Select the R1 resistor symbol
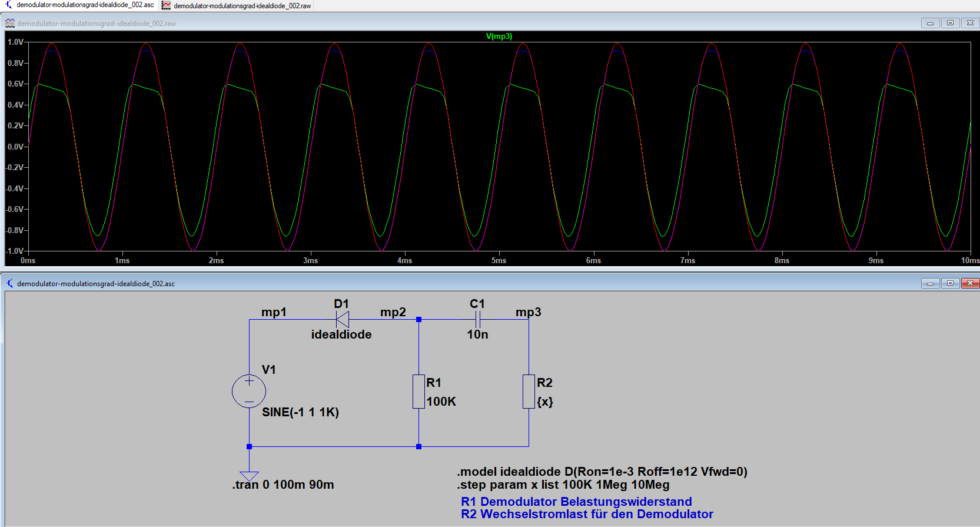Screen dimensions: 980x527 (x=418, y=392)
